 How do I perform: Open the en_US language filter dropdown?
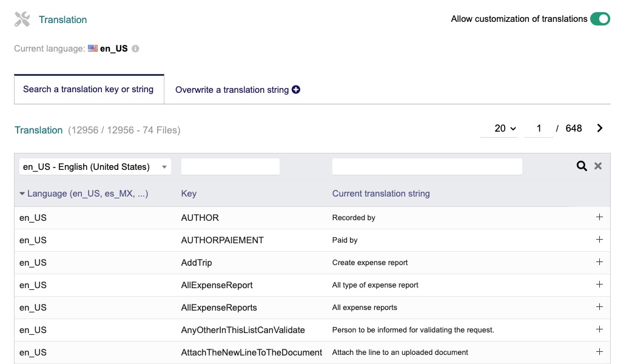pos(95,167)
